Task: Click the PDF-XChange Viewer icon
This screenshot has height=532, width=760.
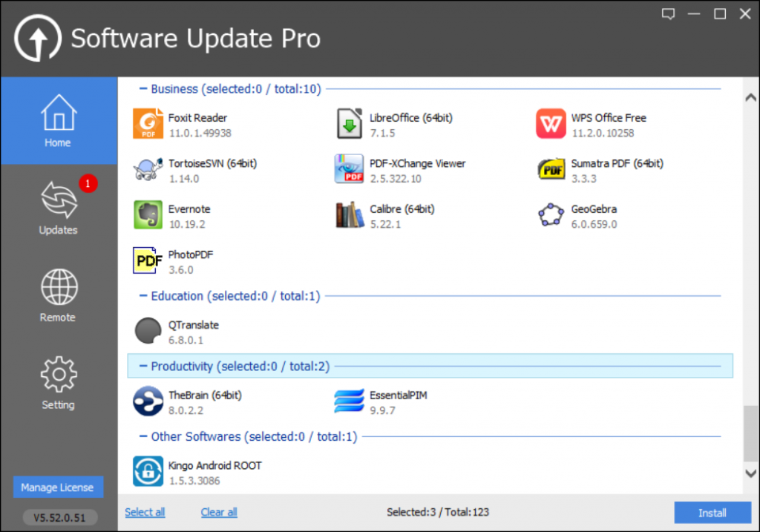Action: coord(349,169)
